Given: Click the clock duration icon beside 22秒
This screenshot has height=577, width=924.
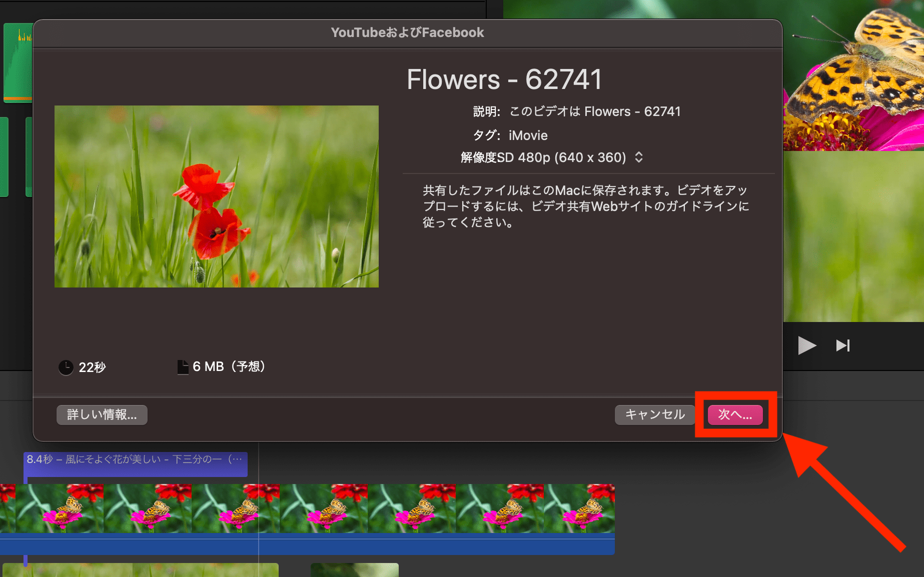Looking at the screenshot, I should point(66,367).
